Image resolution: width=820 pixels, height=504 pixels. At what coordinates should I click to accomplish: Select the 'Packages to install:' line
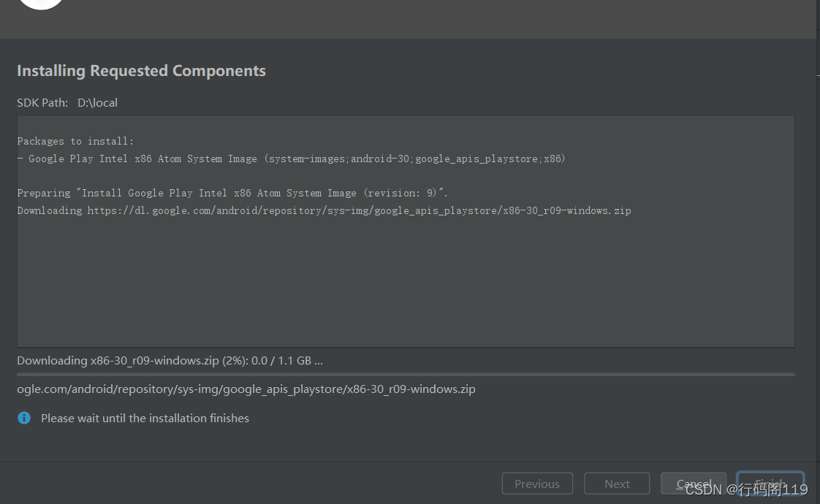(75, 141)
